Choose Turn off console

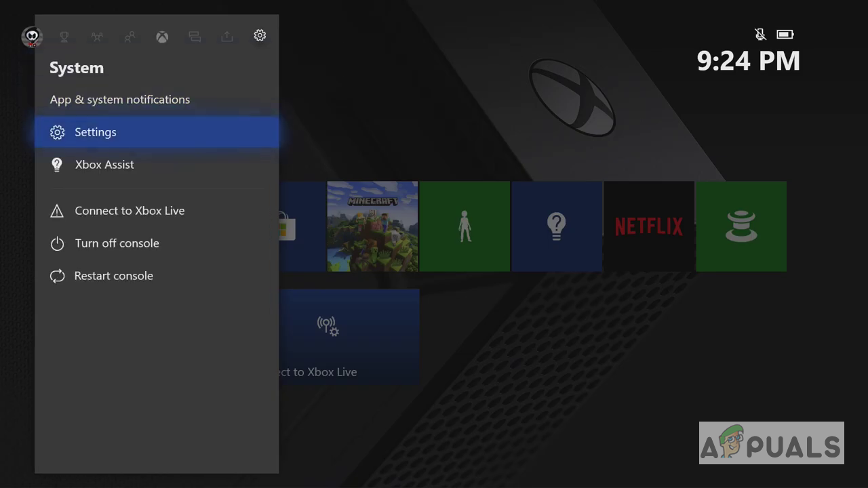pos(157,243)
